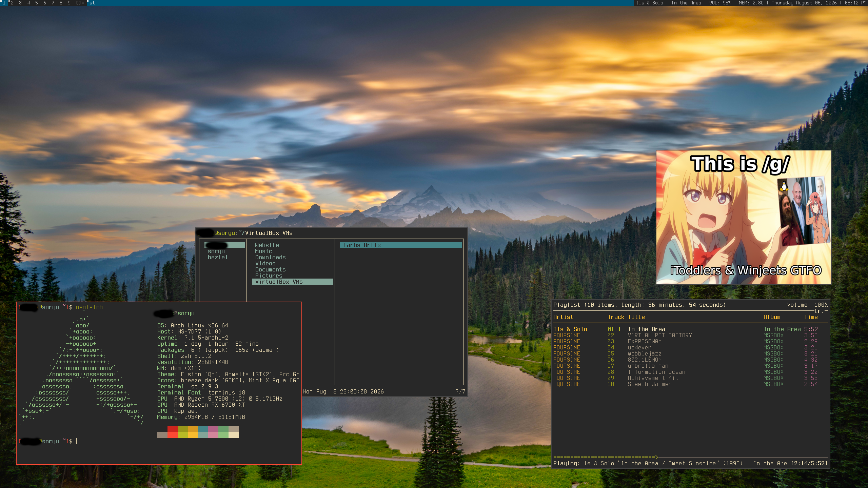Click the Title column header in playlist

click(x=636, y=317)
